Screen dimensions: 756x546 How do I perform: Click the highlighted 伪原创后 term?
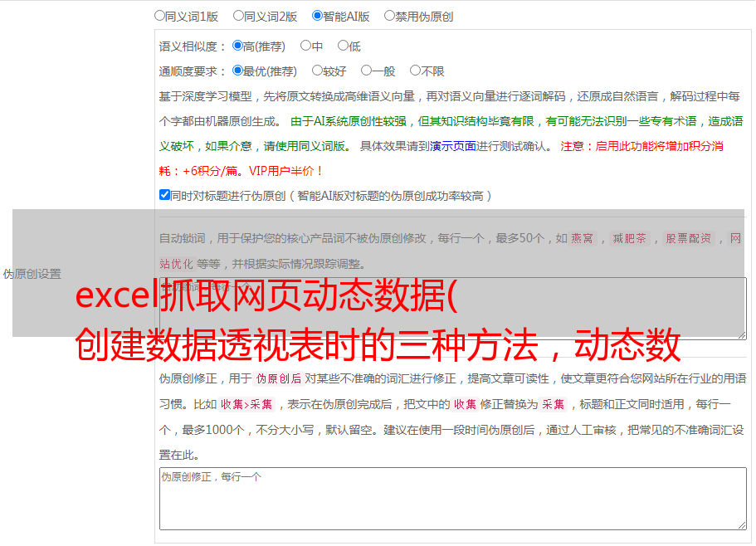pos(279,378)
